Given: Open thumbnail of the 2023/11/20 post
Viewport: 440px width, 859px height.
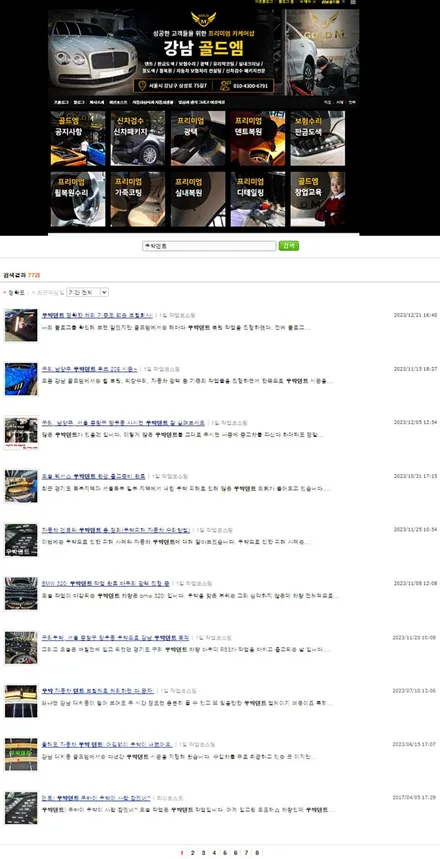Looking at the screenshot, I should [21, 647].
